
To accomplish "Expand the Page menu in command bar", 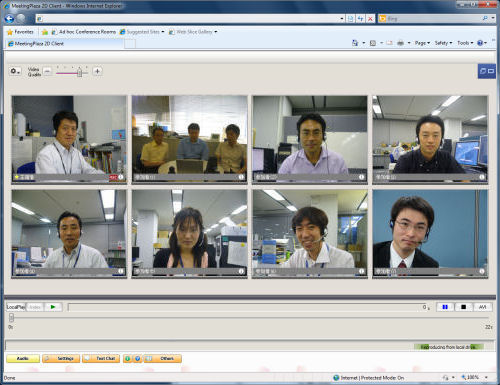I will coord(422,43).
